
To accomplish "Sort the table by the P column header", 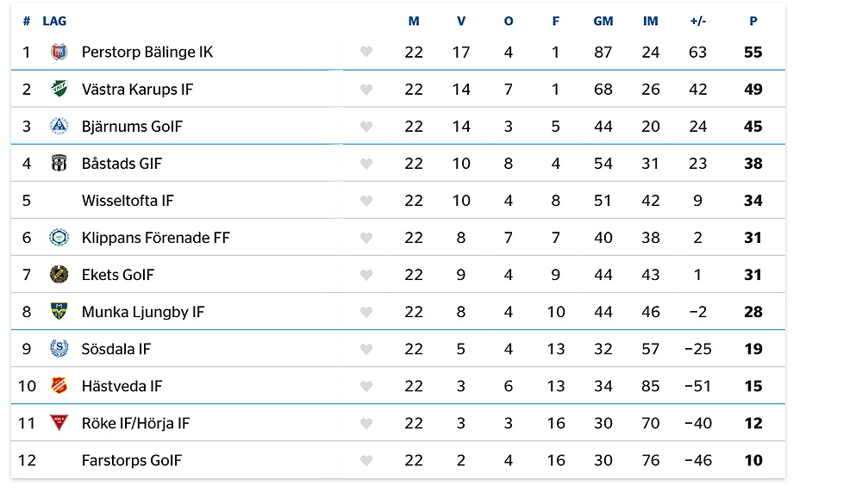I will 753,21.
